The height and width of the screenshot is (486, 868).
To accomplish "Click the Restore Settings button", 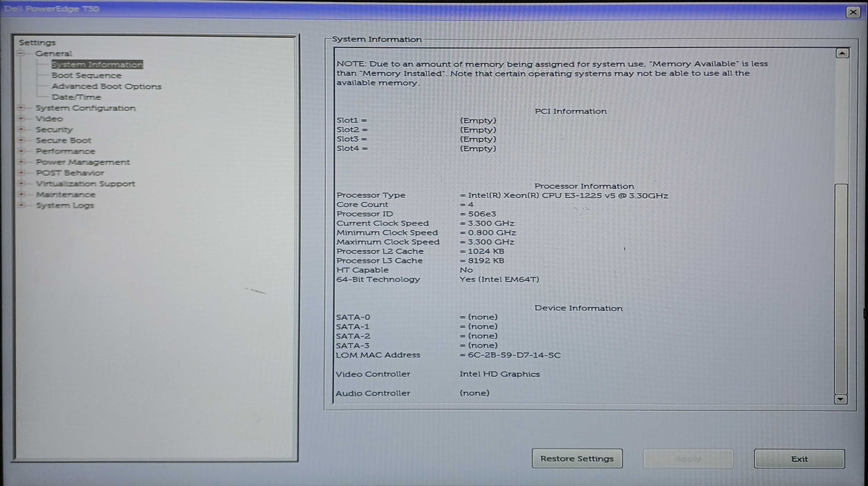I will click(x=577, y=458).
